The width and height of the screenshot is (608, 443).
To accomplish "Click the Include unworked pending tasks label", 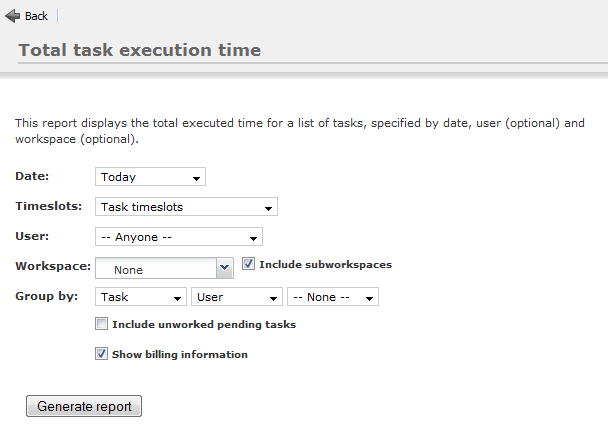I will pyautogui.click(x=204, y=324).
